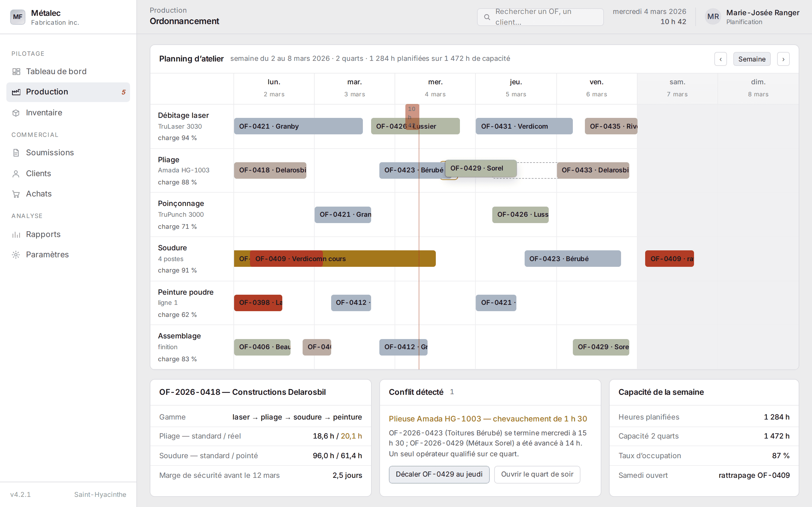Click Décaler OF-0429 au jeudi button
This screenshot has height=507, width=812.
tap(439, 474)
